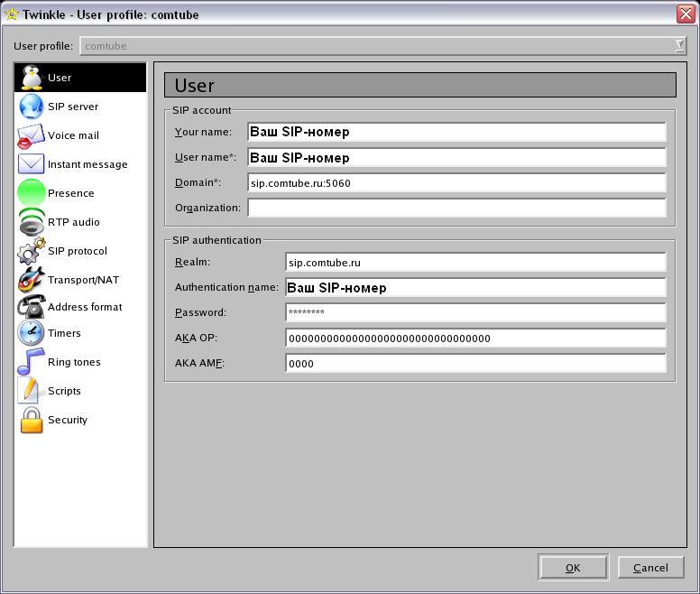The image size is (700, 594).
Task: Click the Security padlock icon
Action: (32, 420)
